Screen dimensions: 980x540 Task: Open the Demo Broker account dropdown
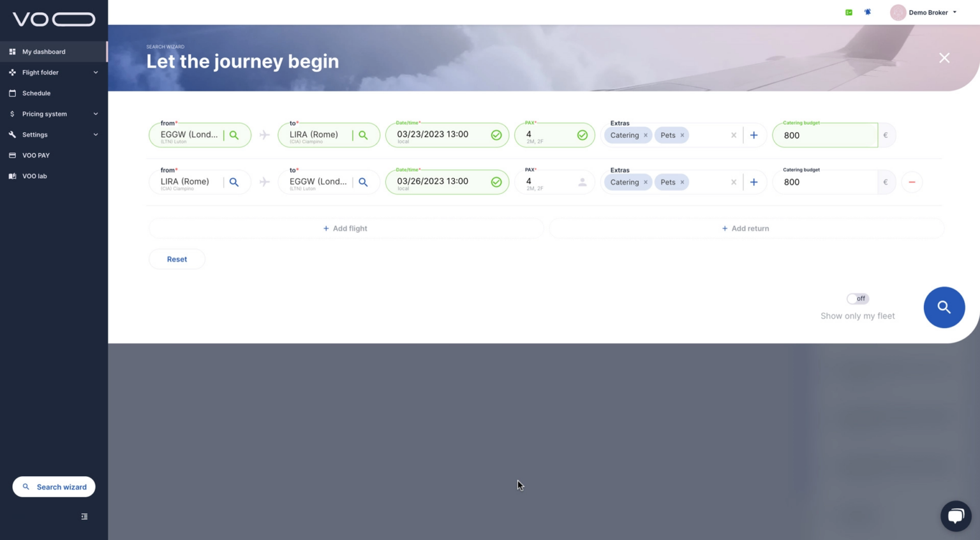(x=924, y=12)
